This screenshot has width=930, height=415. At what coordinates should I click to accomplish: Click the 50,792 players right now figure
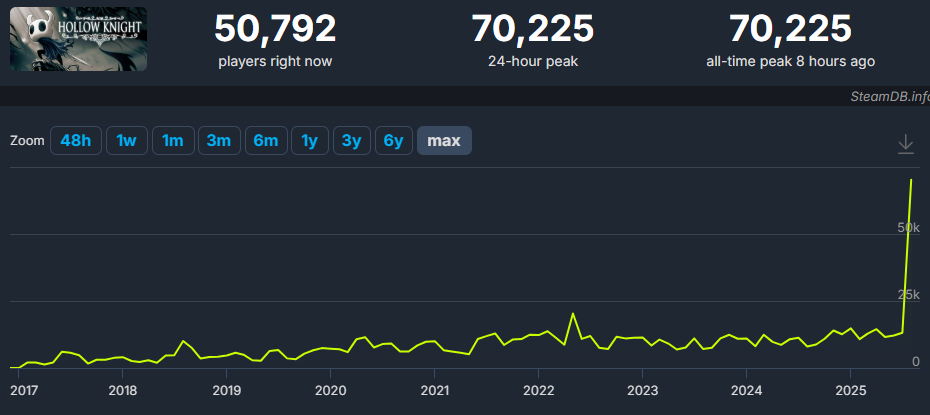pyautogui.click(x=275, y=28)
